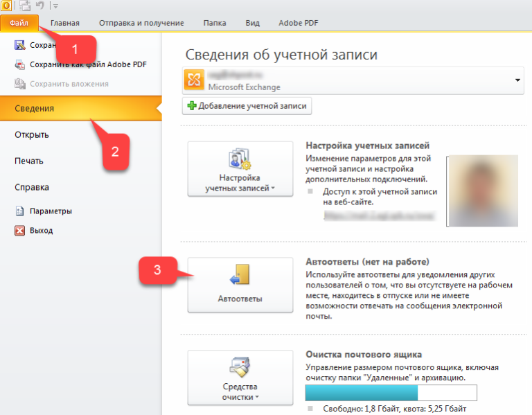Select the Microsoft Exchange account field
The image size is (532, 415).
[x=353, y=81]
